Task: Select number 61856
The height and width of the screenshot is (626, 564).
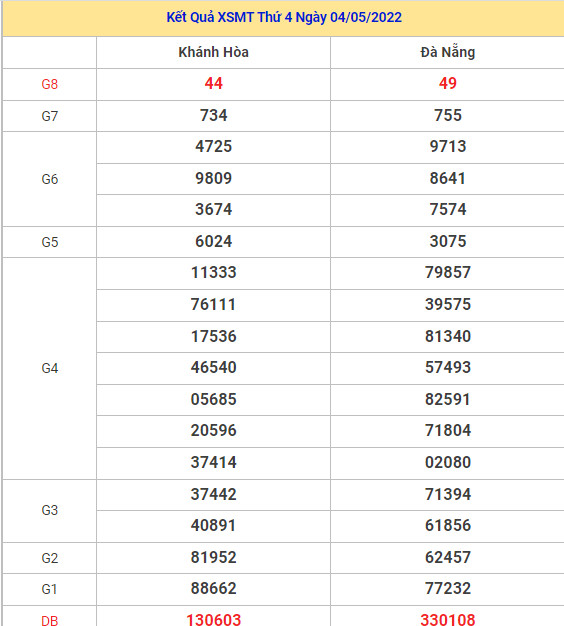Action: [x=448, y=526]
